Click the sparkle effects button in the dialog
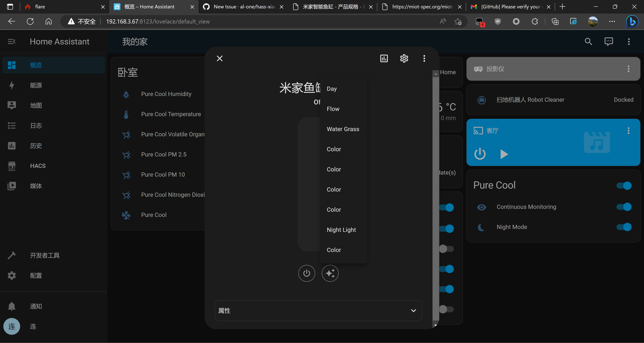The height and width of the screenshot is (343, 644). pos(330,273)
